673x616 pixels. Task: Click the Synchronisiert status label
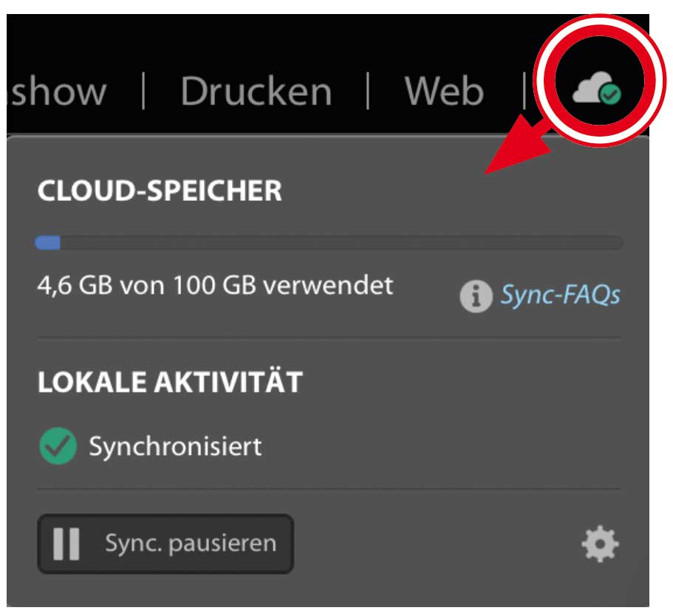(x=175, y=447)
